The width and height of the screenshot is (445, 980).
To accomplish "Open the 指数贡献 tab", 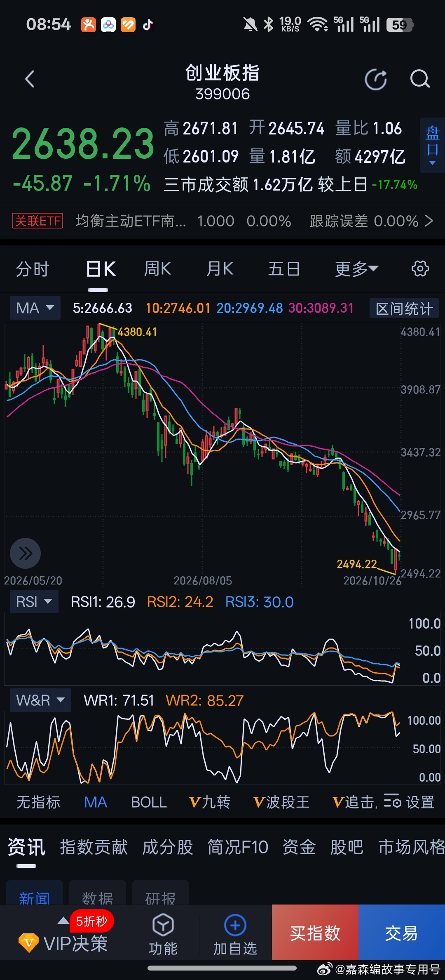I will 94,847.
